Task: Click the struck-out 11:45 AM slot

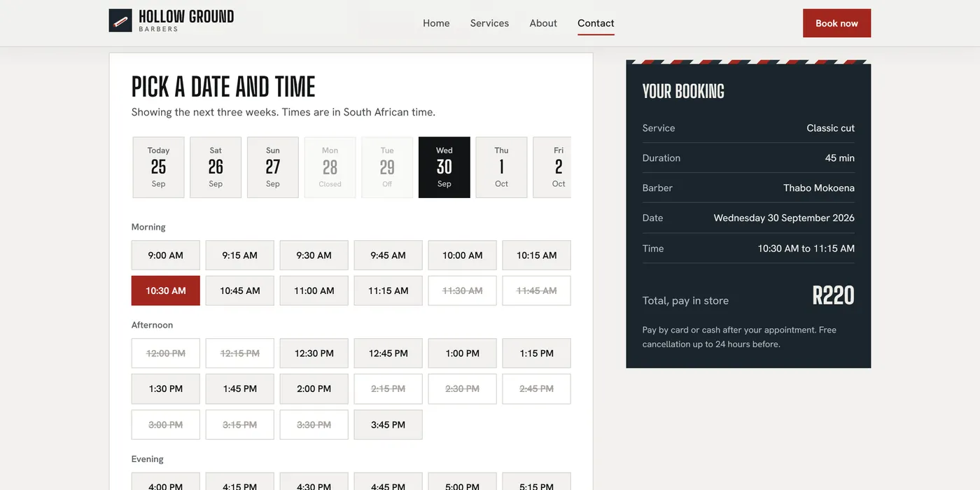Action: [x=537, y=290]
